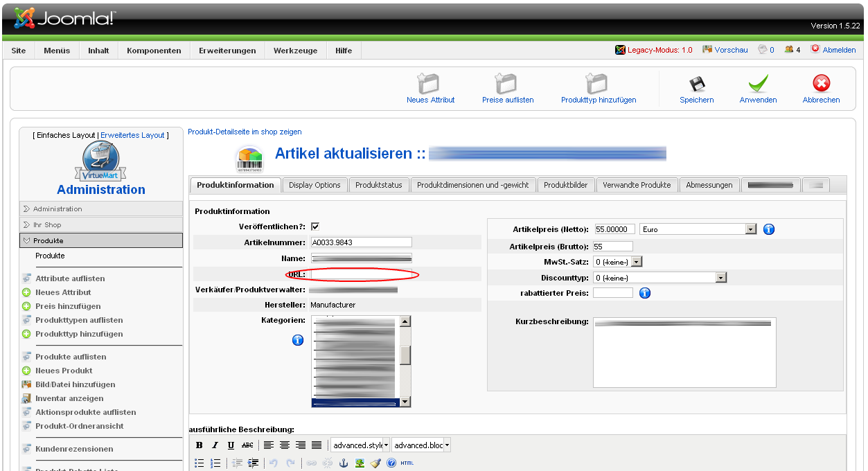Switch to Erweitertes Layout link
868x471 pixels.
[x=132, y=135]
